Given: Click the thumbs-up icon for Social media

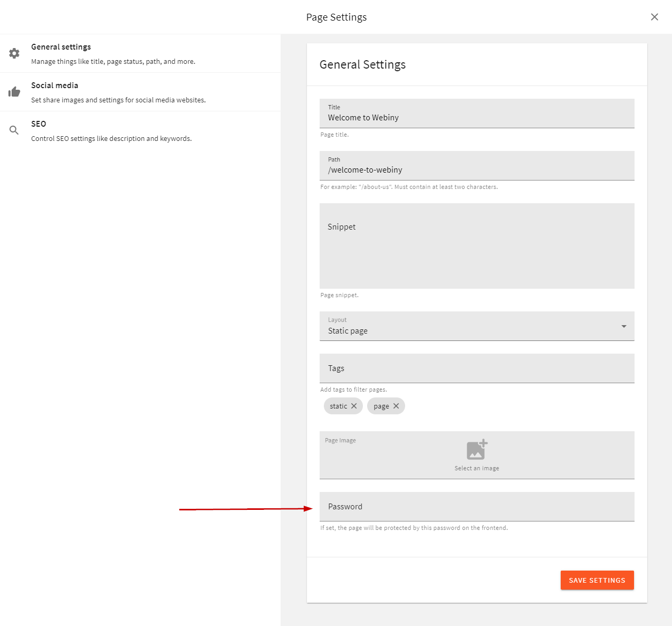Looking at the screenshot, I should click(14, 91).
